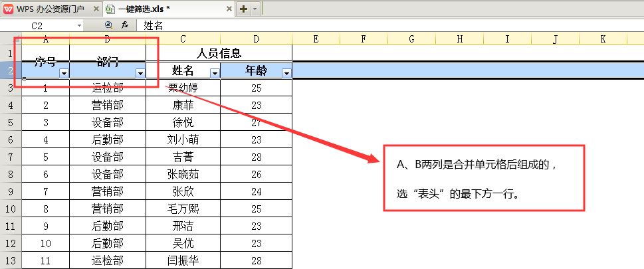Open the 年龄 column filter dropdown
The height and width of the screenshot is (269, 644).
point(286,74)
